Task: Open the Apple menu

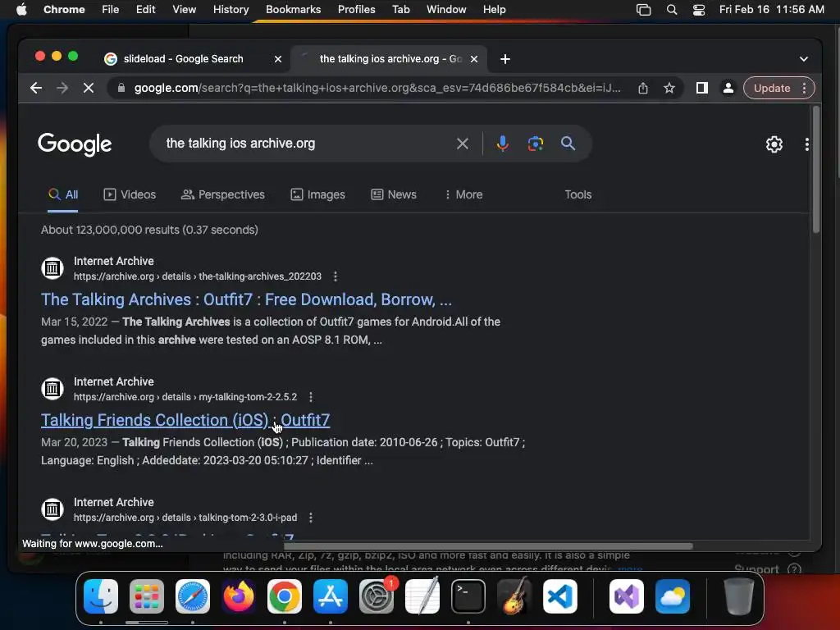Action: coord(21,10)
